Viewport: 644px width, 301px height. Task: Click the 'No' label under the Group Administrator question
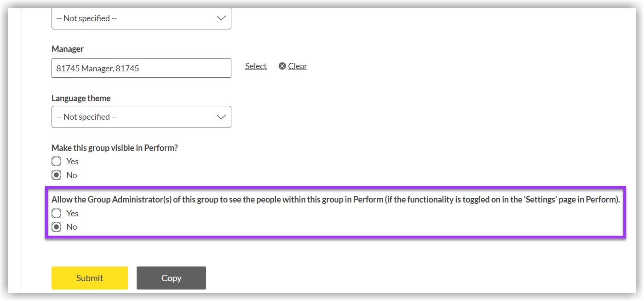tap(71, 226)
